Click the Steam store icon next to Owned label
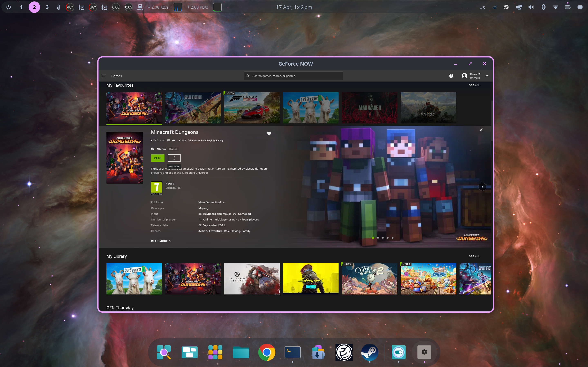This screenshot has width=588, height=367. pyautogui.click(x=153, y=149)
